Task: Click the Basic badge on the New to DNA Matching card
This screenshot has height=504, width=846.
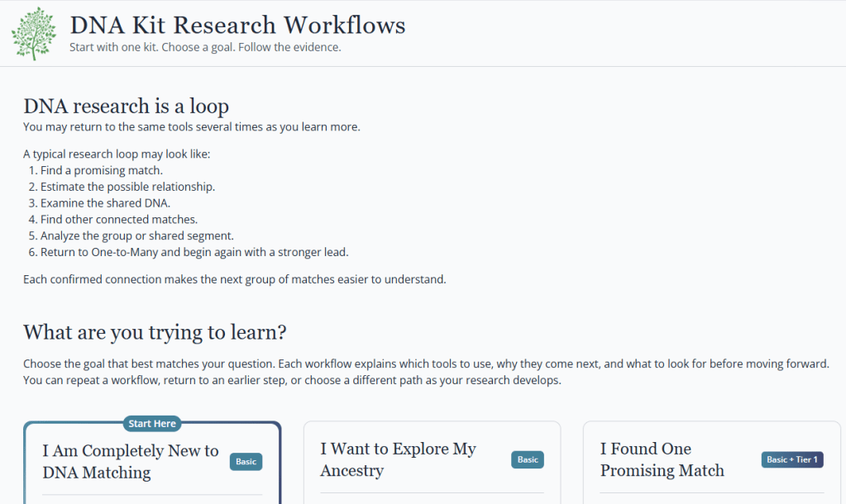Action: [x=246, y=461]
